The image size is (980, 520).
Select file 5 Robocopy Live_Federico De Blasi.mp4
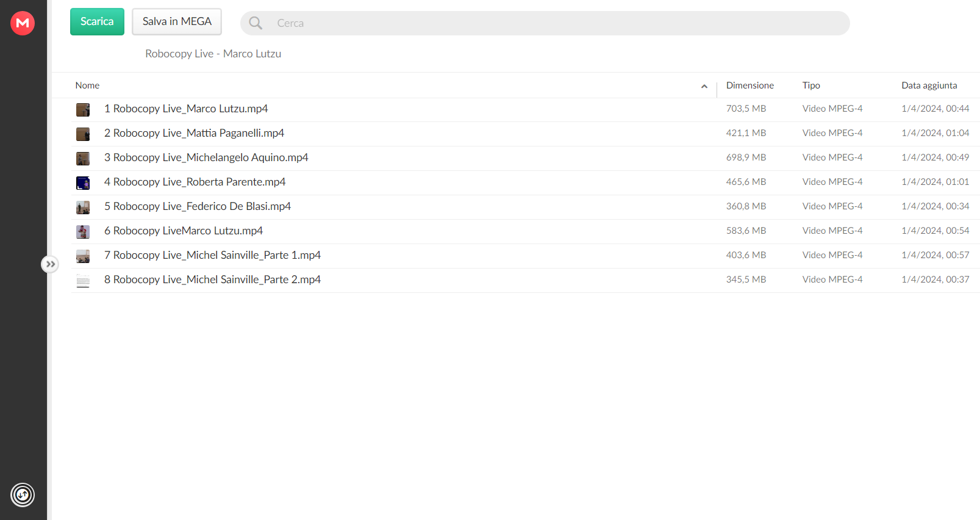pyautogui.click(x=198, y=206)
